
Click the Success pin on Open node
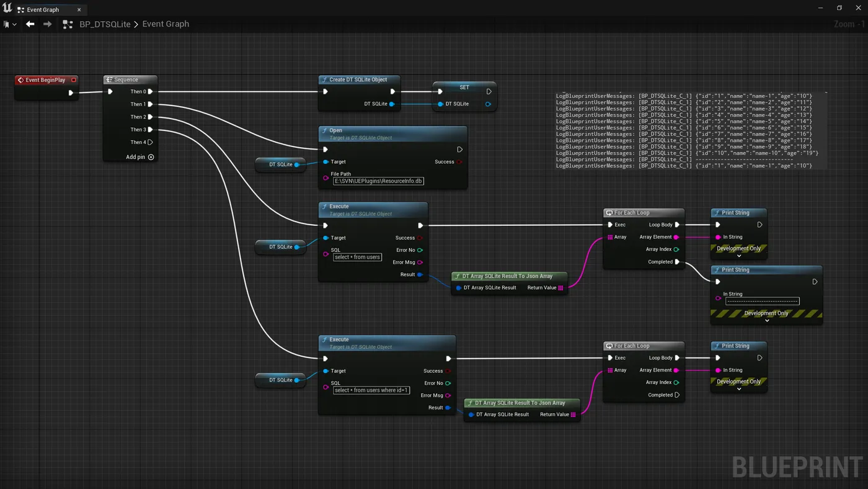(459, 162)
